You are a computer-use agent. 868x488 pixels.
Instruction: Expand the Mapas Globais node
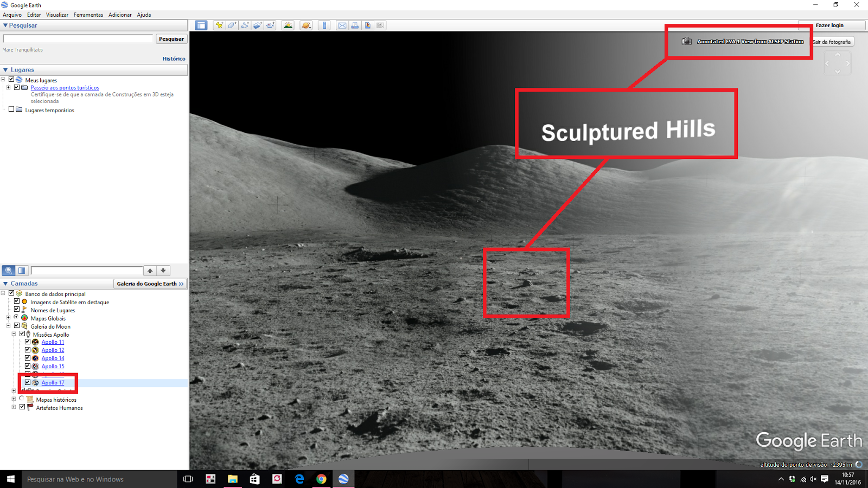[x=8, y=318]
